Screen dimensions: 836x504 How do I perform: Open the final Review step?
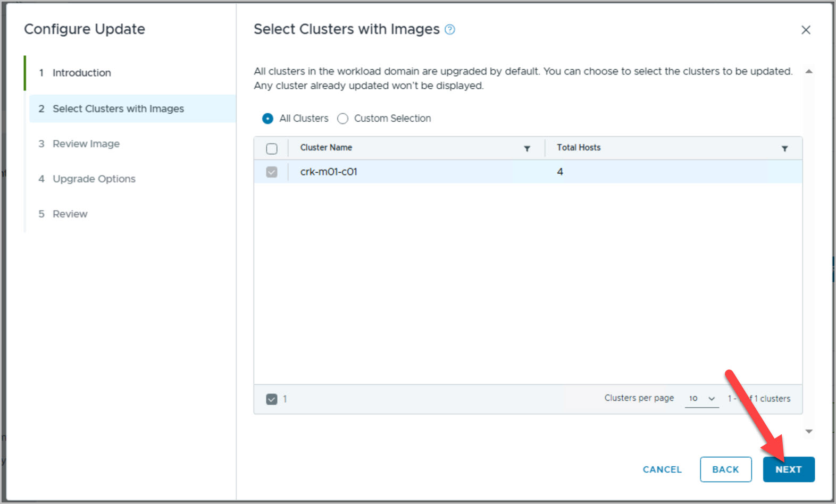click(x=70, y=214)
